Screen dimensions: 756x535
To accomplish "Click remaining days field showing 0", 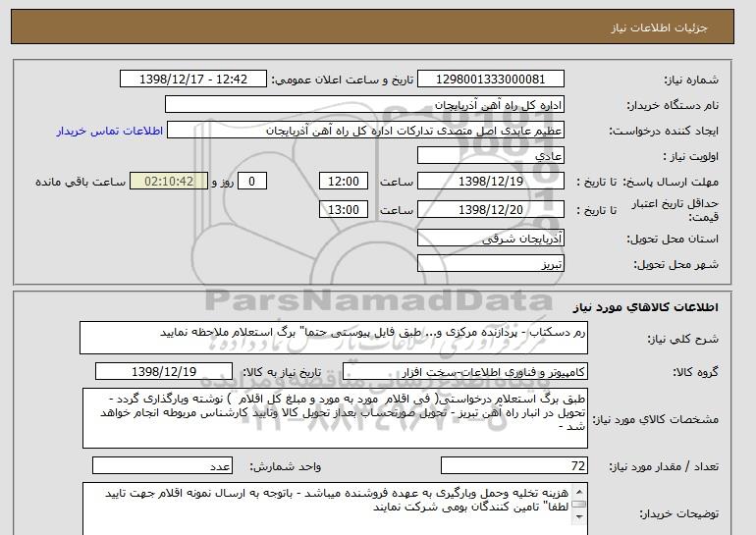I will click(x=251, y=182).
